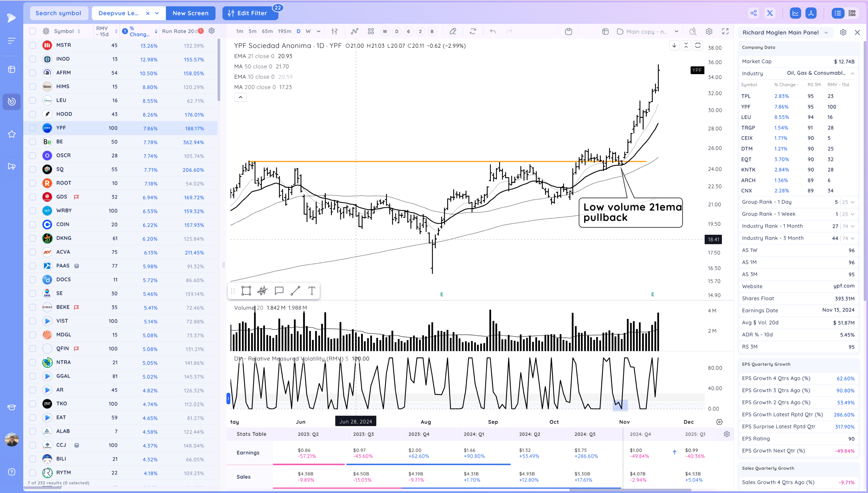Expand the timeframe dropdown after W

318,31
